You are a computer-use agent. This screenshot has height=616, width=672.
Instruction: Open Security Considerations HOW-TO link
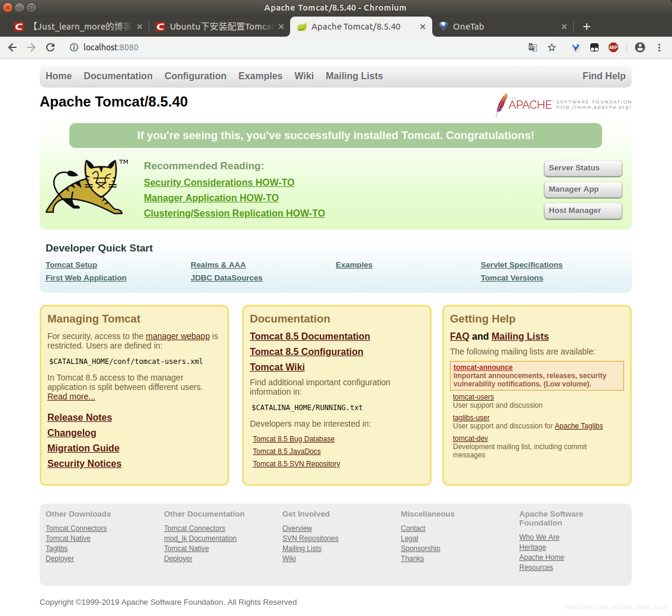tap(219, 182)
